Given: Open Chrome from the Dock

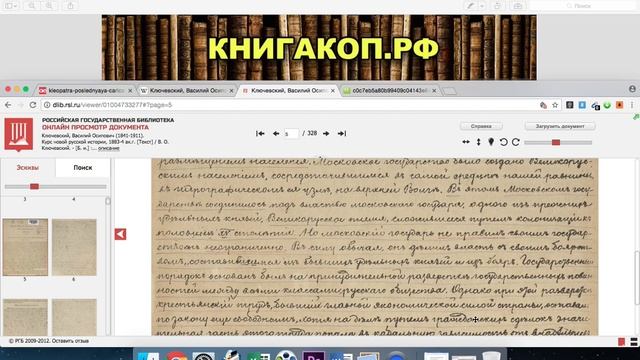Looking at the screenshot, I should point(176,355).
